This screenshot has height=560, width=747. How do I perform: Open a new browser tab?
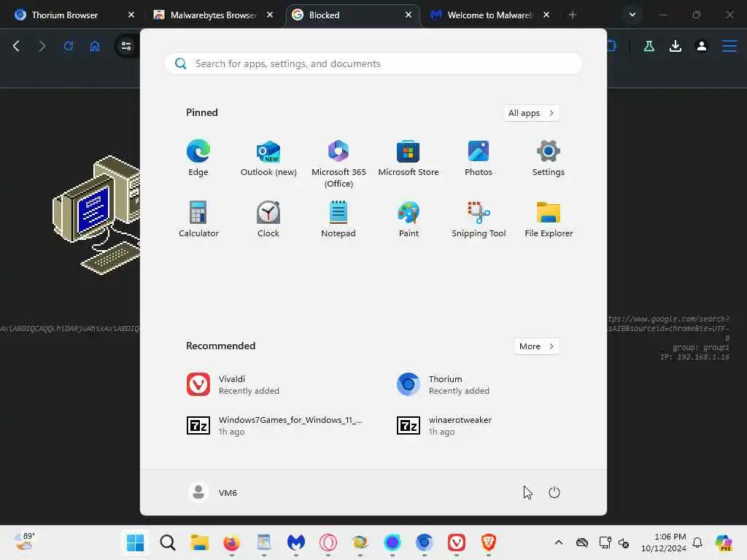pyautogui.click(x=572, y=15)
